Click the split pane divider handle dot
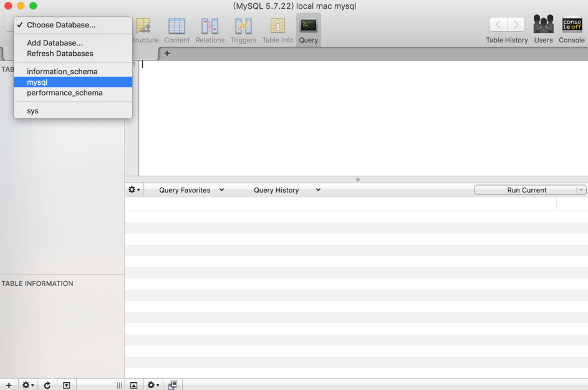The width and height of the screenshot is (588, 390). click(x=358, y=180)
